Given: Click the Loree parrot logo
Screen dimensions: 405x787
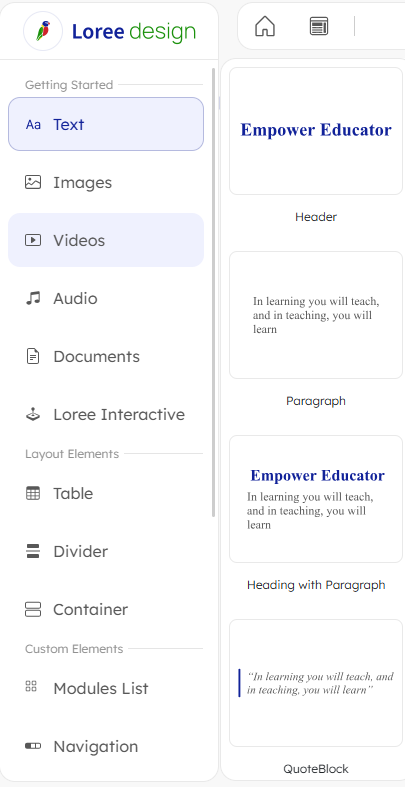Looking at the screenshot, I should 43,31.
